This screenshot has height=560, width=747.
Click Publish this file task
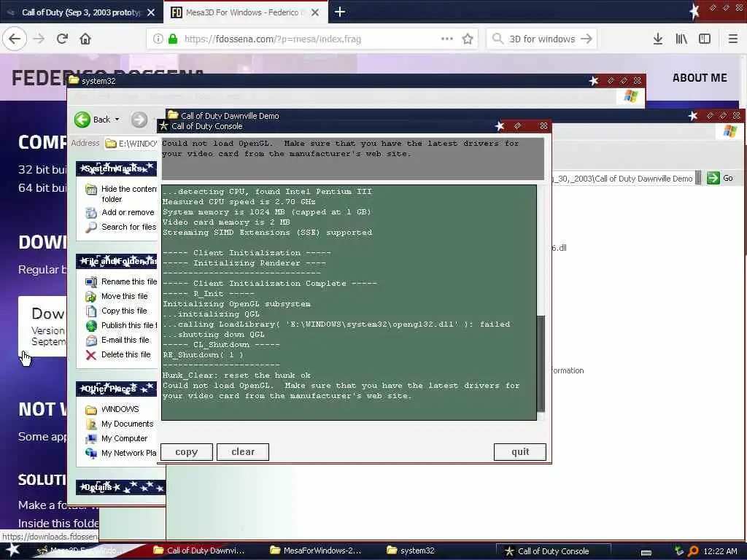[x=121, y=325]
